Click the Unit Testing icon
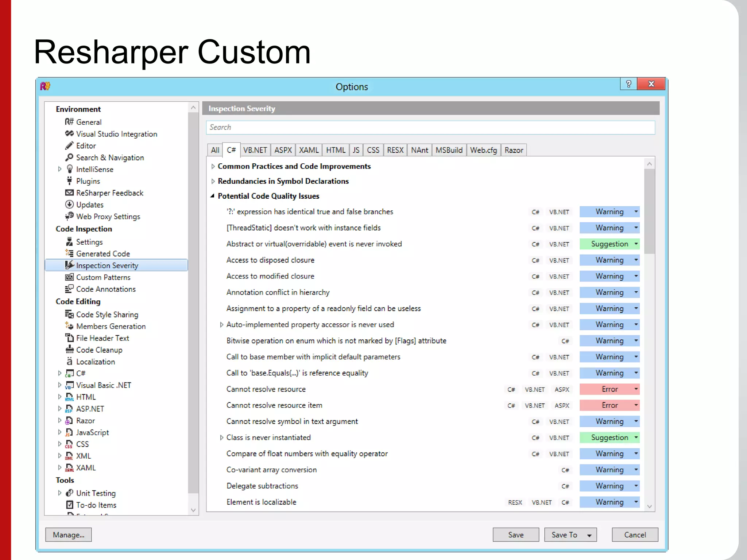Image resolution: width=747 pixels, height=560 pixels. pyautogui.click(x=69, y=493)
